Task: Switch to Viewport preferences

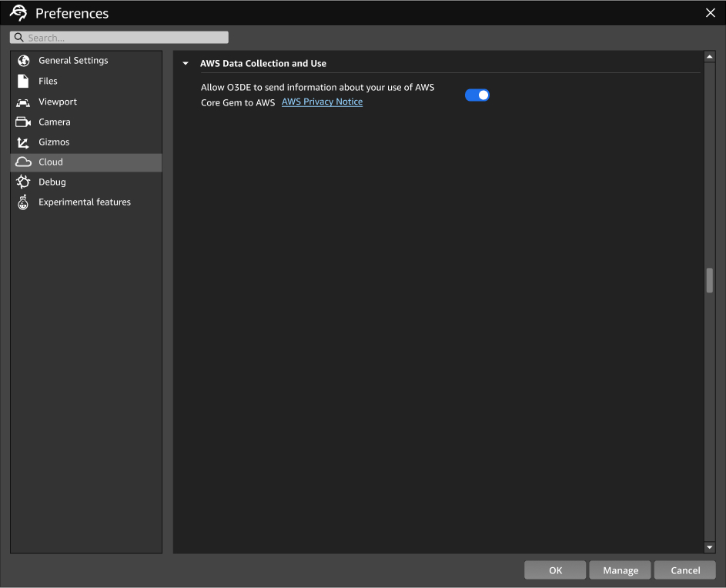Action: click(86, 102)
